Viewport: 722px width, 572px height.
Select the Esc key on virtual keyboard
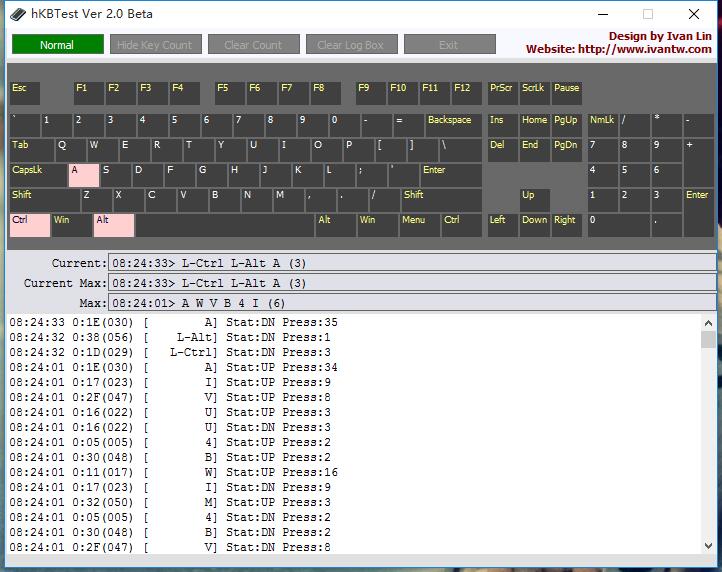point(25,93)
